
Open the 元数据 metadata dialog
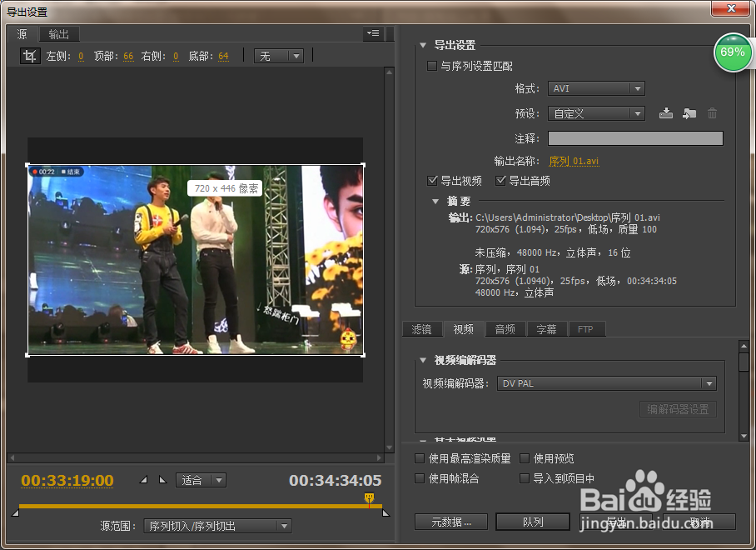[x=450, y=521]
